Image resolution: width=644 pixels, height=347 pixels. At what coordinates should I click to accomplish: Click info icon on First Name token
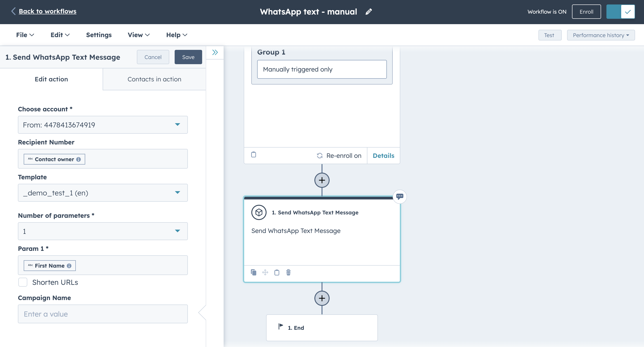coord(69,266)
